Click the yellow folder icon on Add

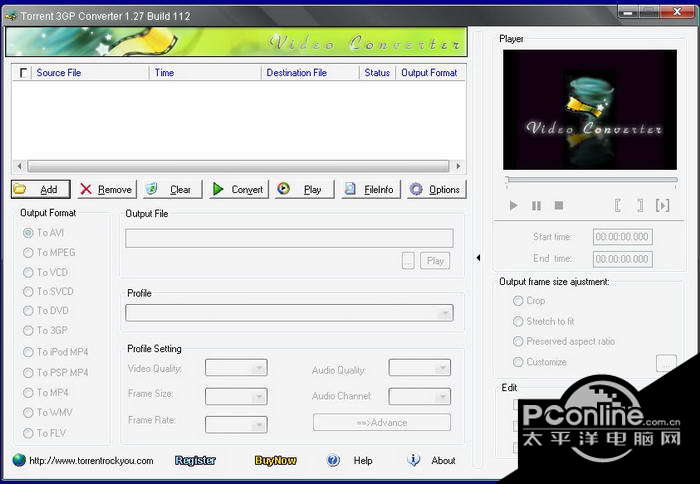[20, 189]
